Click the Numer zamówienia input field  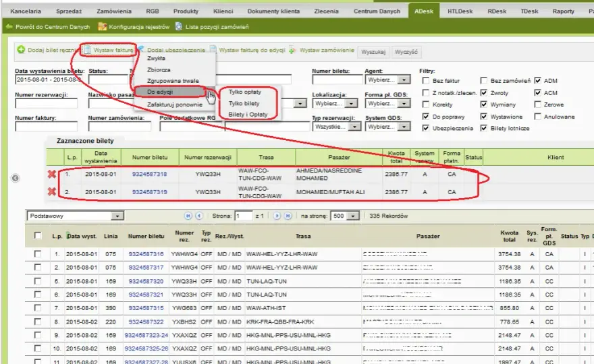pyautogui.click(x=119, y=127)
